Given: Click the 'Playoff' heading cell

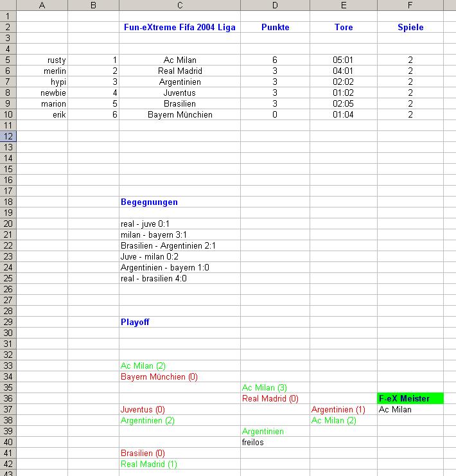Looking at the screenshot, I should pos(180,322).
